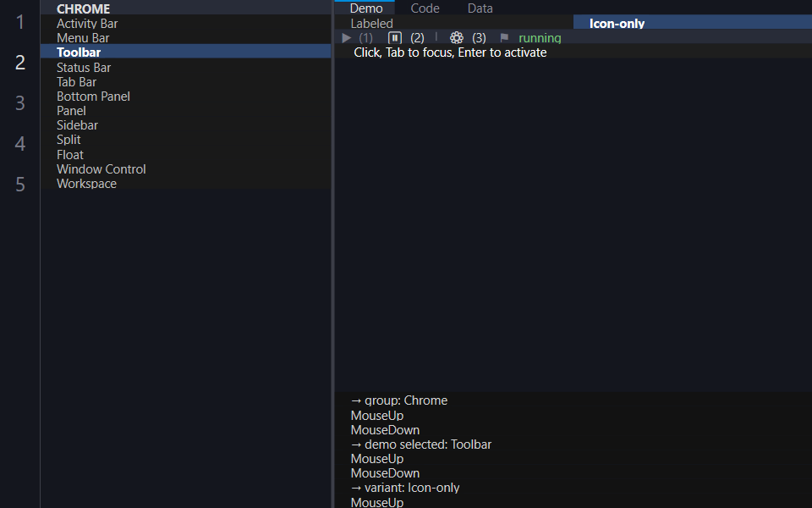Screen dimensions: 812x508
Task: Switch to the Code tab
Action: tap(425, 8)
